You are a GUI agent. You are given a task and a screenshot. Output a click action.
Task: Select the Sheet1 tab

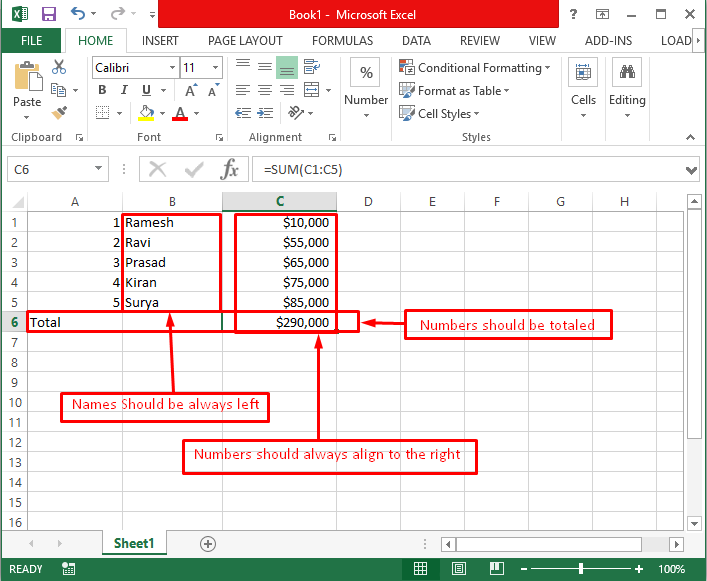(134, 543)
